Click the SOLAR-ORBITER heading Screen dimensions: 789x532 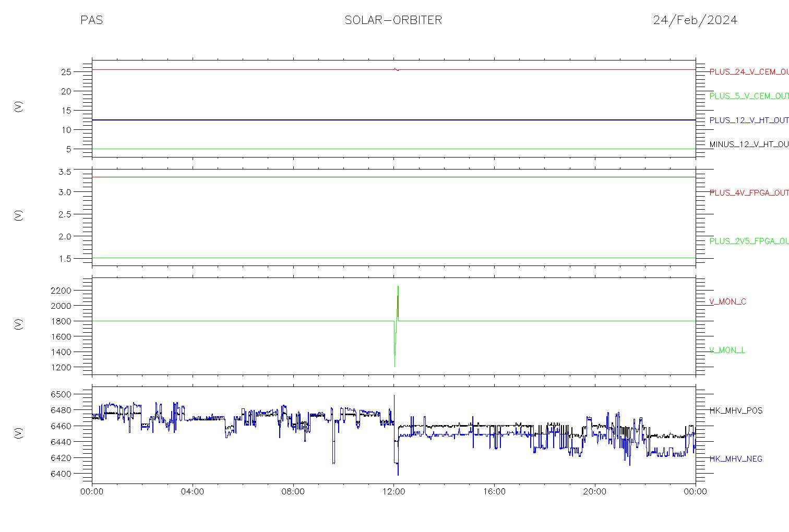coord(393,20)
